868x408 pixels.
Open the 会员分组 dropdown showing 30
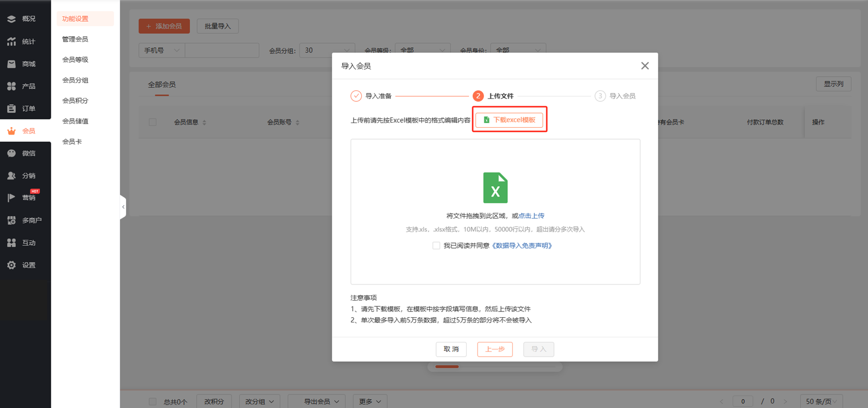(327, 50)
